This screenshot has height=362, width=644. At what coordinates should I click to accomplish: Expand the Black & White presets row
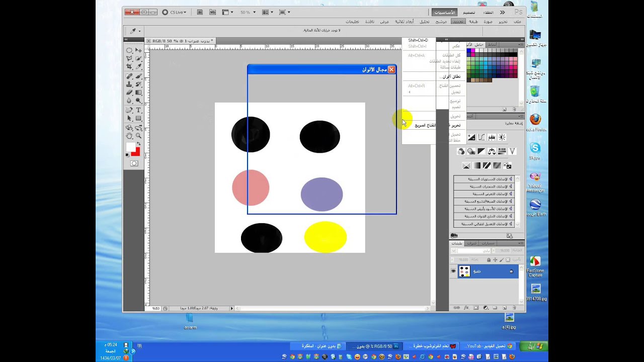(484, 209)
